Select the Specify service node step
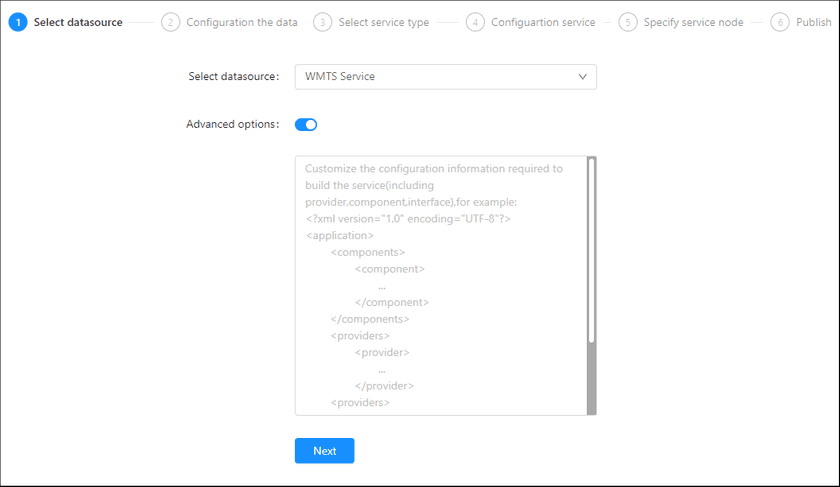The width and height of the screenshot is (840, 487). tap(693, 22)
